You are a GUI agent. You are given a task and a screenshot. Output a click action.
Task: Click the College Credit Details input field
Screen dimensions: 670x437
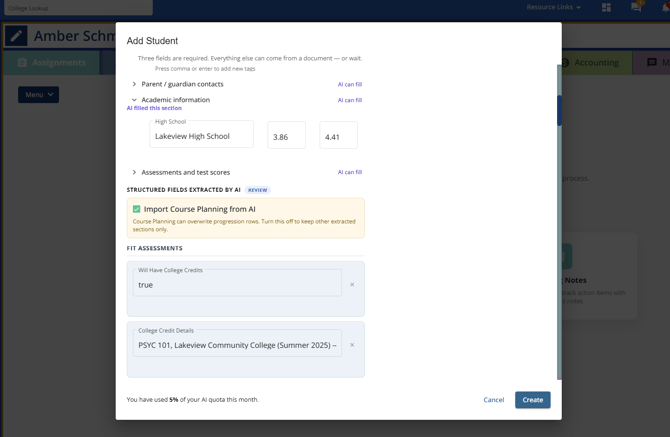[x=237, y=343]
